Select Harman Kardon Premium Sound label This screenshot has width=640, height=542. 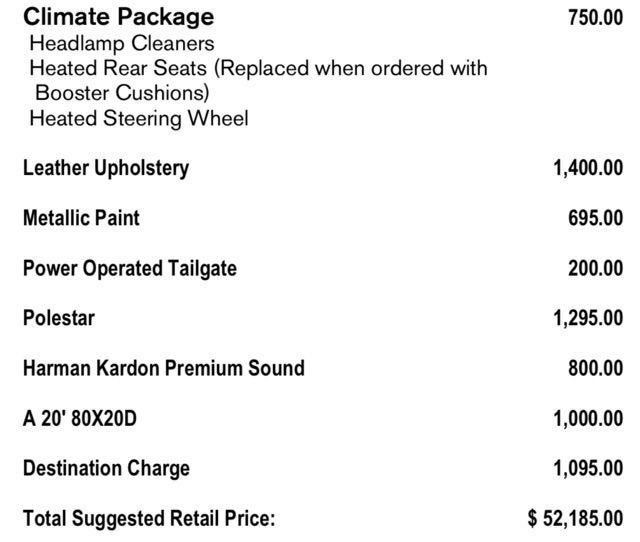[x=163, y=368]
